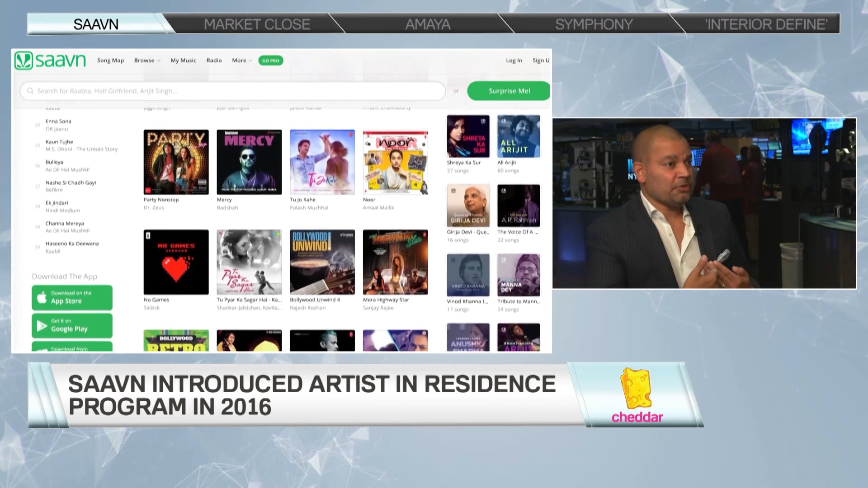The width and height of the screenshot is (868, 488).
Task: Open Radio from the top navigation
Action: (214, 60)
